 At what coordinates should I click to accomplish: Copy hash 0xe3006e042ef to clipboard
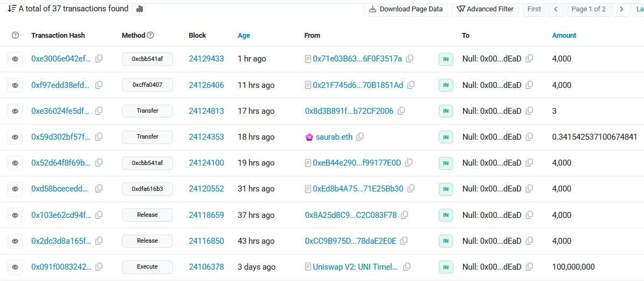pos(99,59)
